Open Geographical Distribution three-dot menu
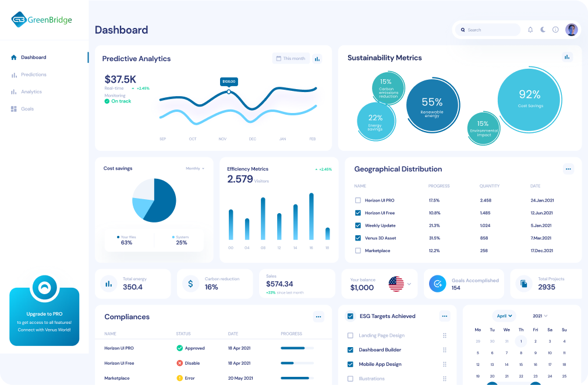 point(568,169)
